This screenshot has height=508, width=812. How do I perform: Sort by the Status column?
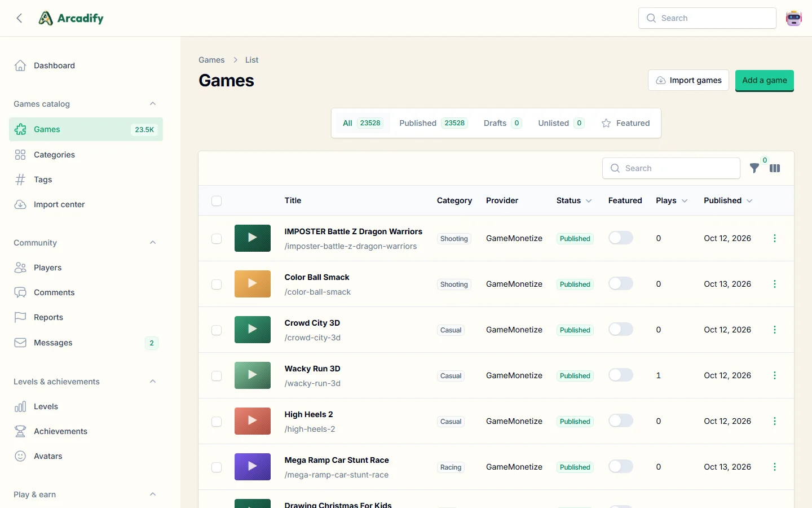pos(574,200)
